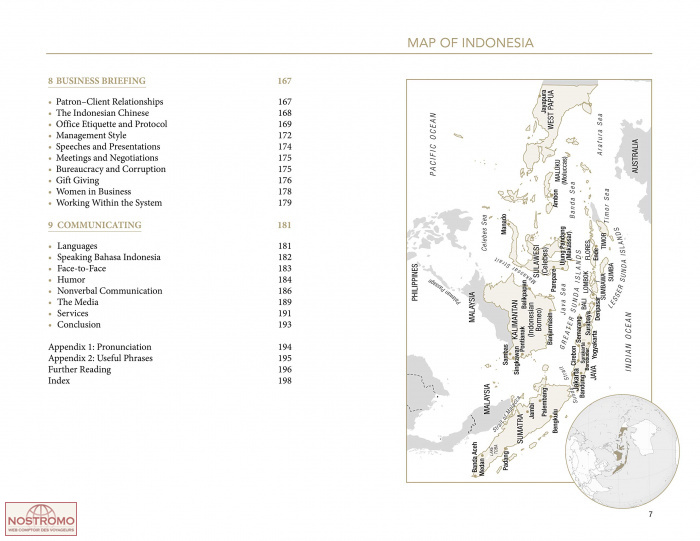
Task: Select 'Conclusion' entry
Action: 79,325
